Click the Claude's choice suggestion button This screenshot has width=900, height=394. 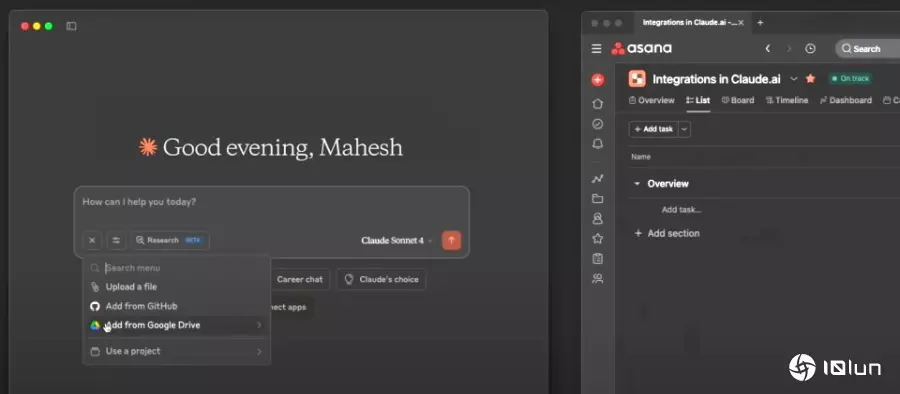tap(382, 280)
